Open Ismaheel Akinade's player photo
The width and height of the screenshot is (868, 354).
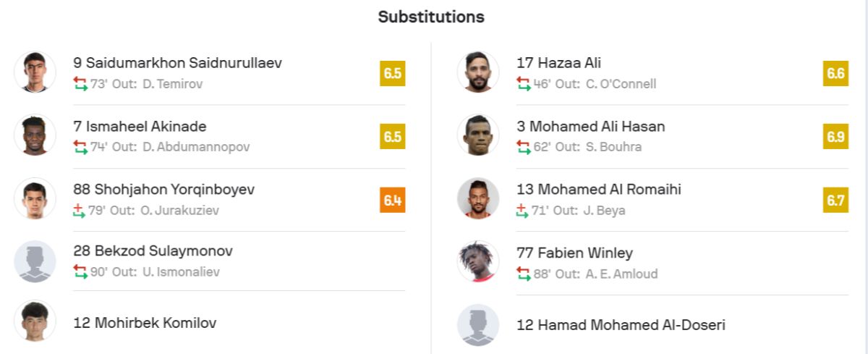35,135
